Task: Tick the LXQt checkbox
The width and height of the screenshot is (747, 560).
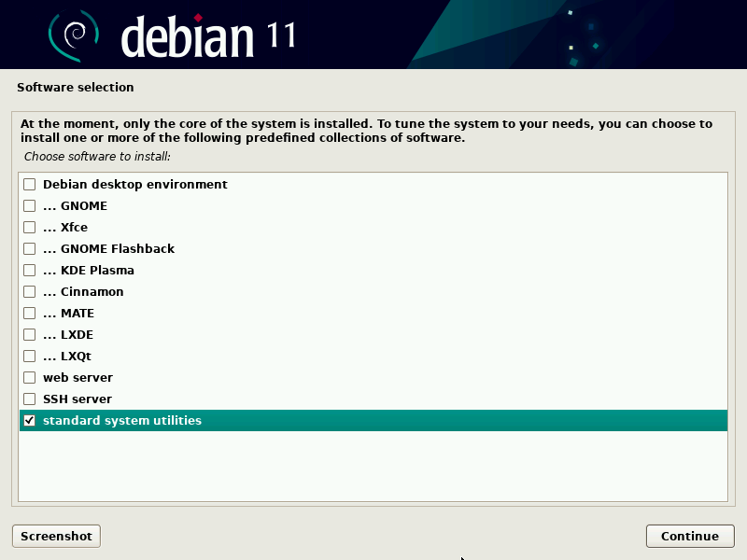Action: 30,357
